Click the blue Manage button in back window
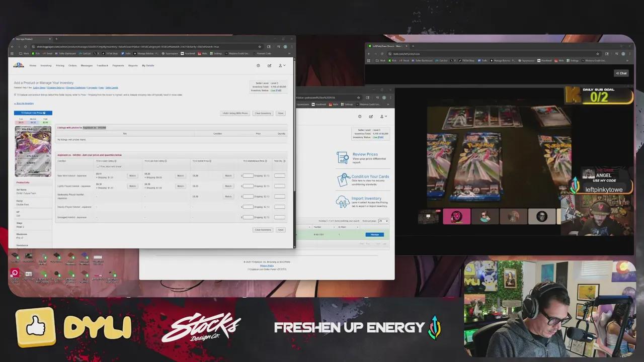 pyautogui.click(x=375, y=235)
